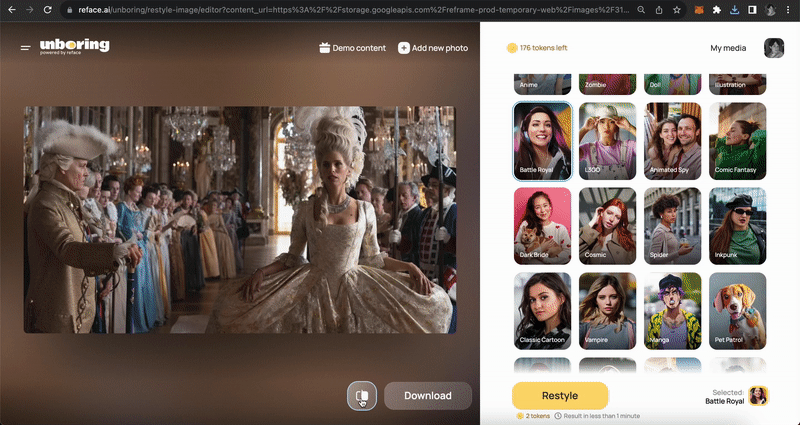Download the restyled image
This screenshot has width=800, height=425.
[x=428, y=395]
